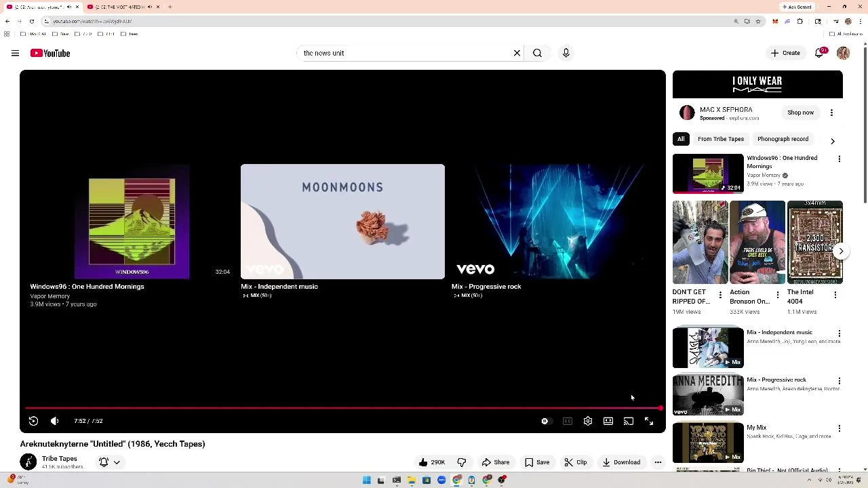Download the video
The image size is (868, 488).
pos(621,462)
